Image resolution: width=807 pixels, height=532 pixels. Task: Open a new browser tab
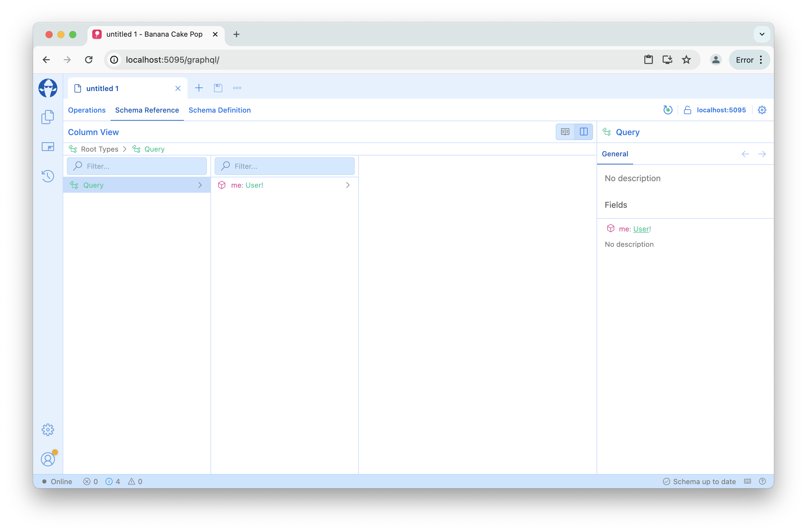click(236, 34)
